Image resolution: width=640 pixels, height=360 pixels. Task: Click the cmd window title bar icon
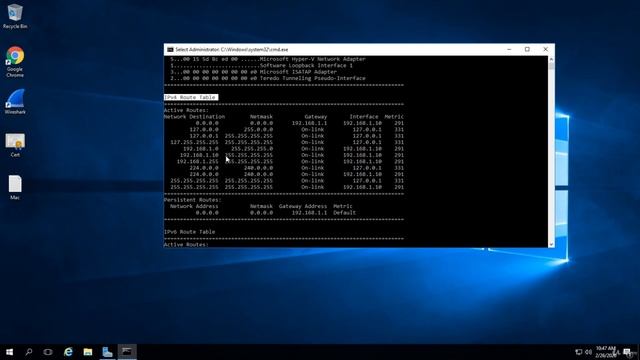[x=170, y=49]
